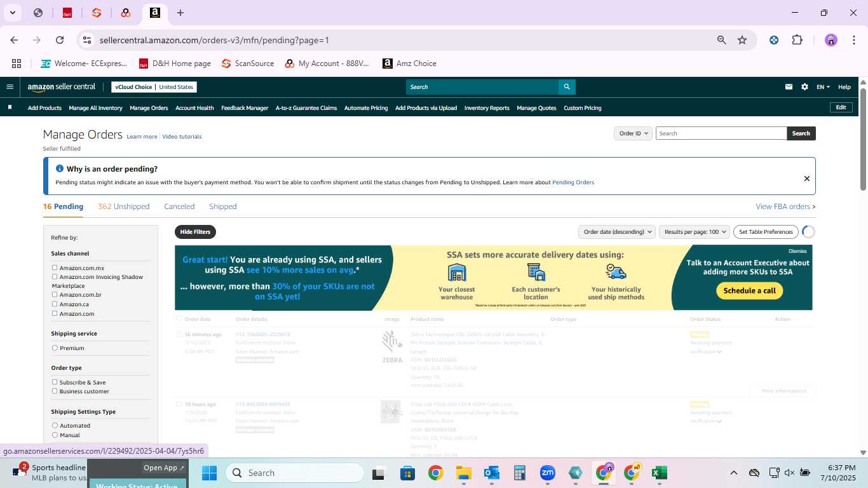Image resolution: width=868 pixels, height=488 pixels.
Task: Show hidden system tray icons
Action: click(x=733, y=473)
